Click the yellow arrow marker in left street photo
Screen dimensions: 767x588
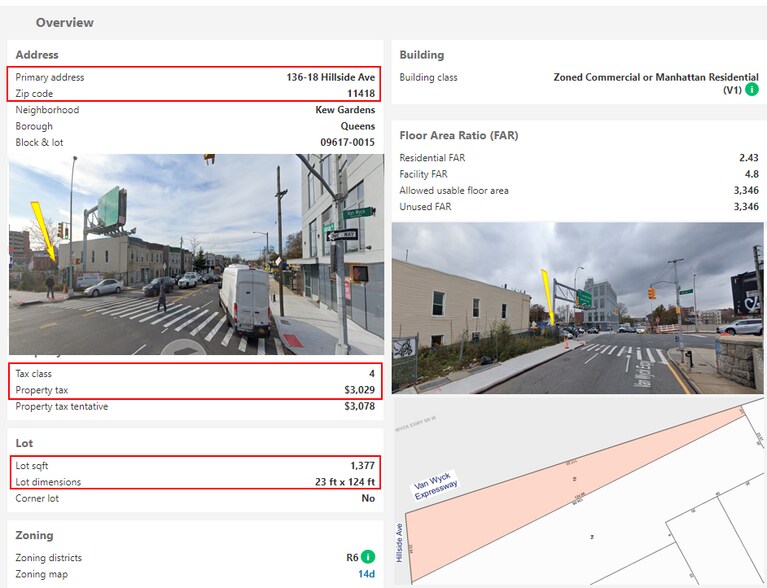click(x=44, y=230)
